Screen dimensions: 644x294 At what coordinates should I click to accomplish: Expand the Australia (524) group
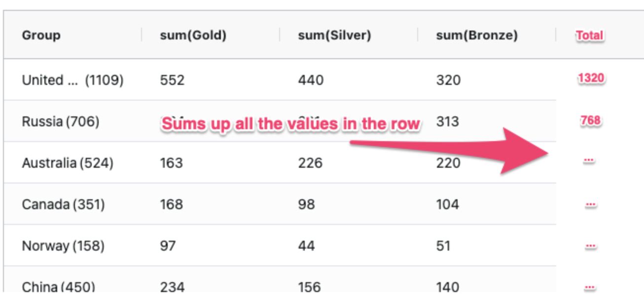[x=68, y=163]
